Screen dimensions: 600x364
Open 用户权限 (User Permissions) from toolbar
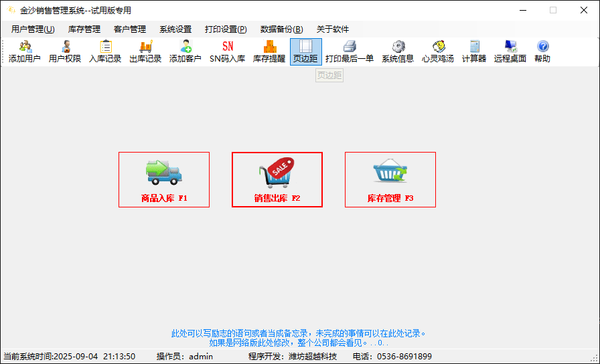tap(65, 52)
